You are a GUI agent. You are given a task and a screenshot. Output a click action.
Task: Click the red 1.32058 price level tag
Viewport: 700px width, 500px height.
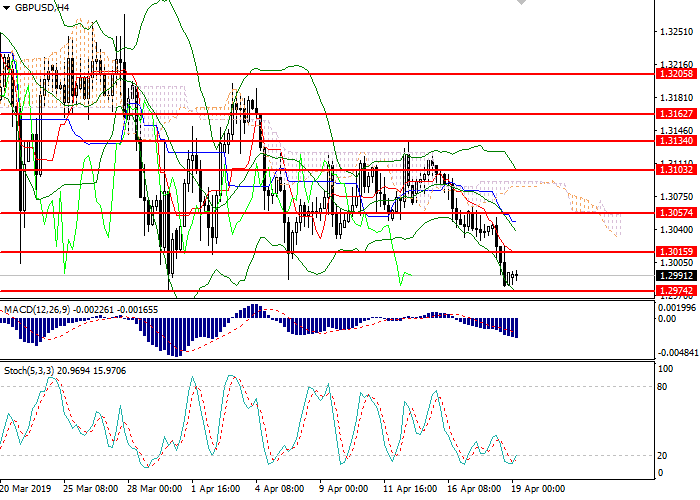676,74
